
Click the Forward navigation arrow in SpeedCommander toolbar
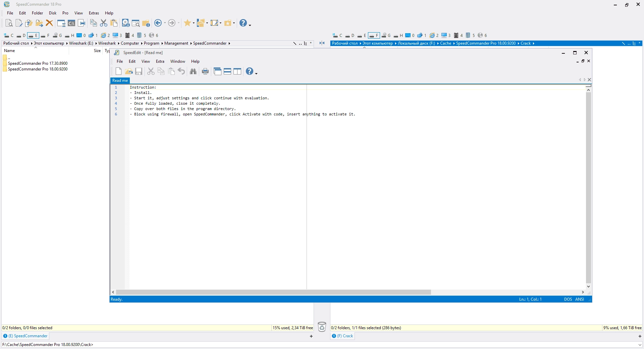tap(172, 23)
